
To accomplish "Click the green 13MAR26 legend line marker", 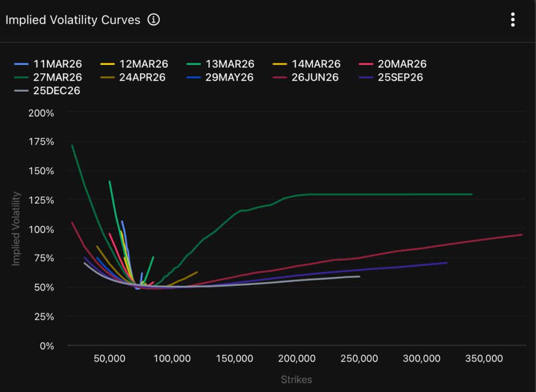I will click(x=194, y=64).
